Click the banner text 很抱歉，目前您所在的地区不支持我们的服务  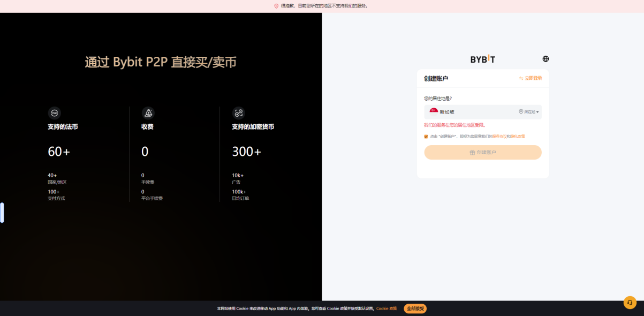click(324, 6)
